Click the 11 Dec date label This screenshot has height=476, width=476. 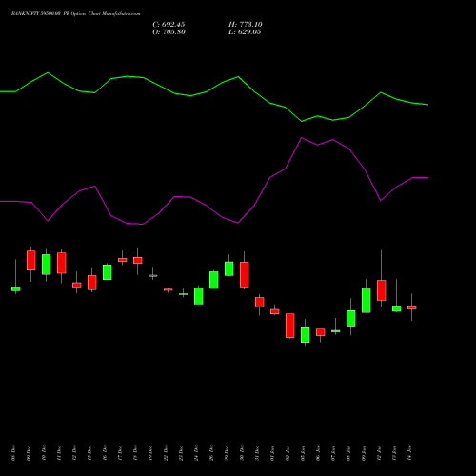click(x=59, y=453)
